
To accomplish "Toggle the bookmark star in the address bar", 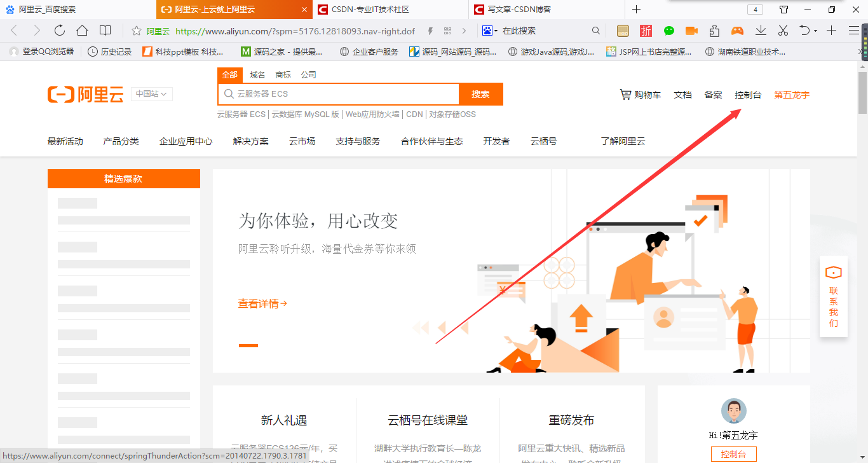I will tap(137, 30).
